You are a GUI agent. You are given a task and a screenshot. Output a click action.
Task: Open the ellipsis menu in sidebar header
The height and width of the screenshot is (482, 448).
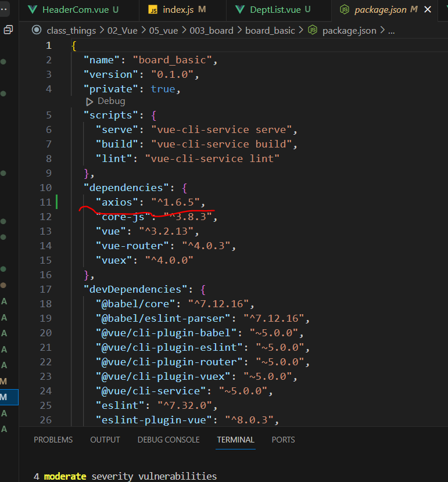(x=4, y=9)
